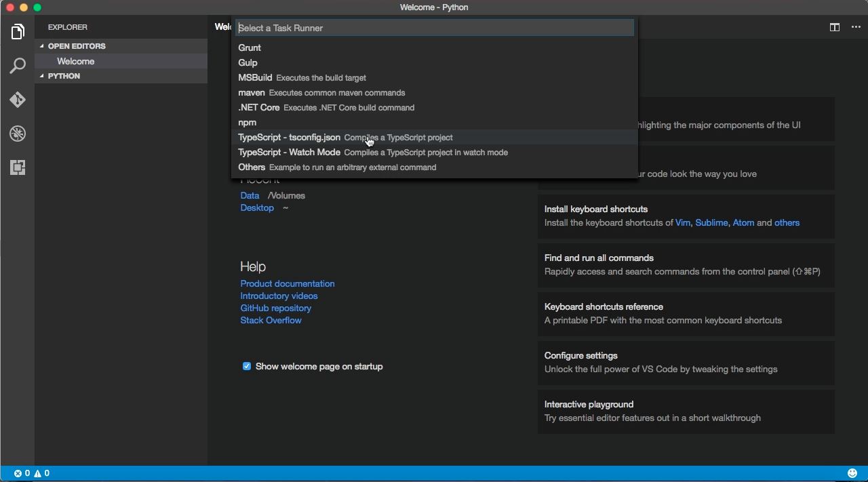The image size is (868, 482).
Task: Toggle the 'Show welcome page on startup' checkbox
Action: coord(247,366)
